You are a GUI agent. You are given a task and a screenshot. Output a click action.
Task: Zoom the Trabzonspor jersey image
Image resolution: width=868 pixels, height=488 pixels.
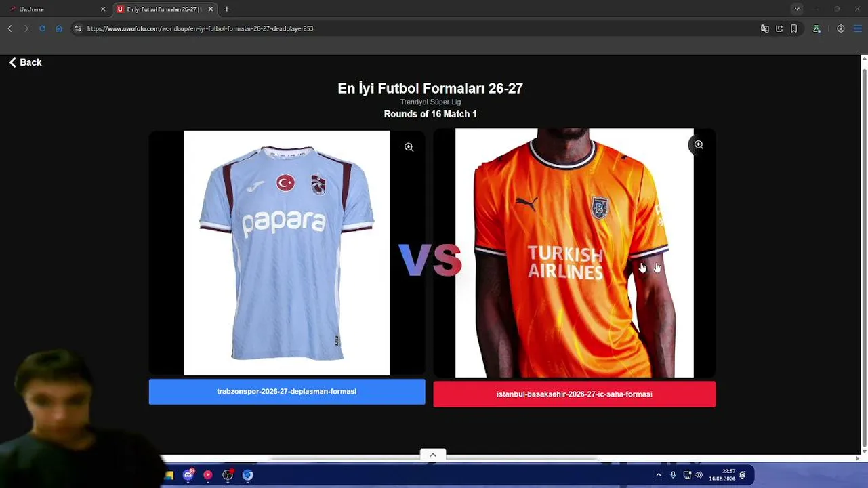[409, 147]
